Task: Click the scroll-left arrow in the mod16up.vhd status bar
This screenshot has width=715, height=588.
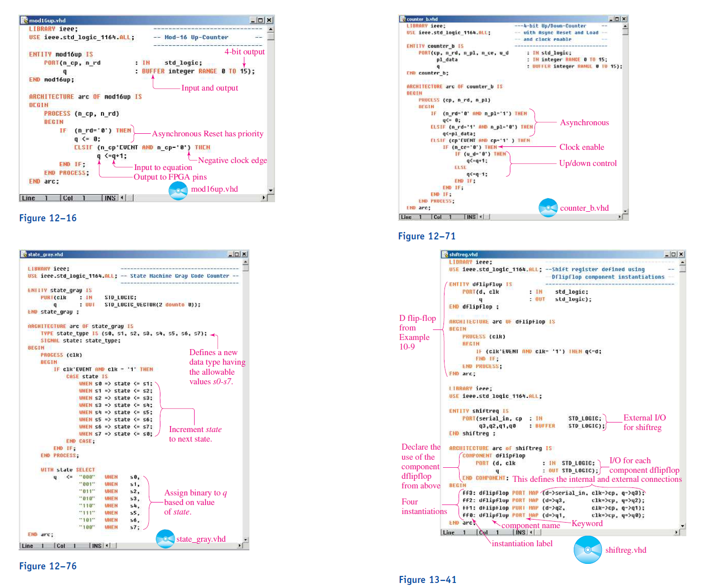Action: click(x=122, y=198)
